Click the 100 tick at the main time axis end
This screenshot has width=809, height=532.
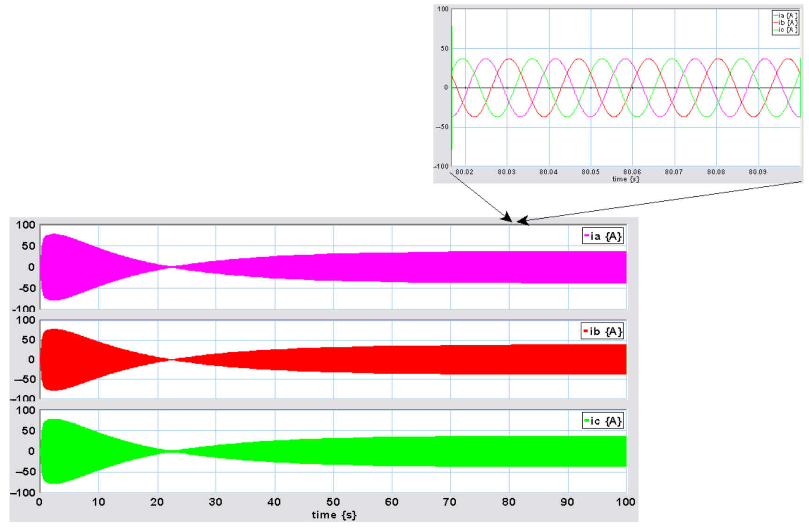click(x=625, y=502)
